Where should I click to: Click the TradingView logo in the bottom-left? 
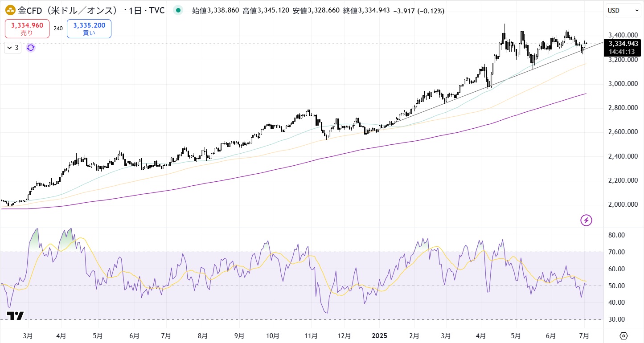[15, 316]
